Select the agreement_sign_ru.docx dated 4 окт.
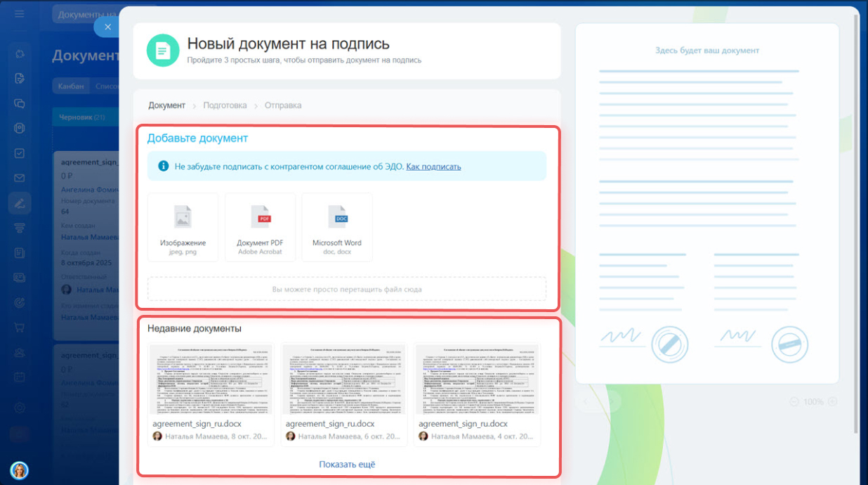The height and width of the screenshot is (485, 868). pos(477,394)
